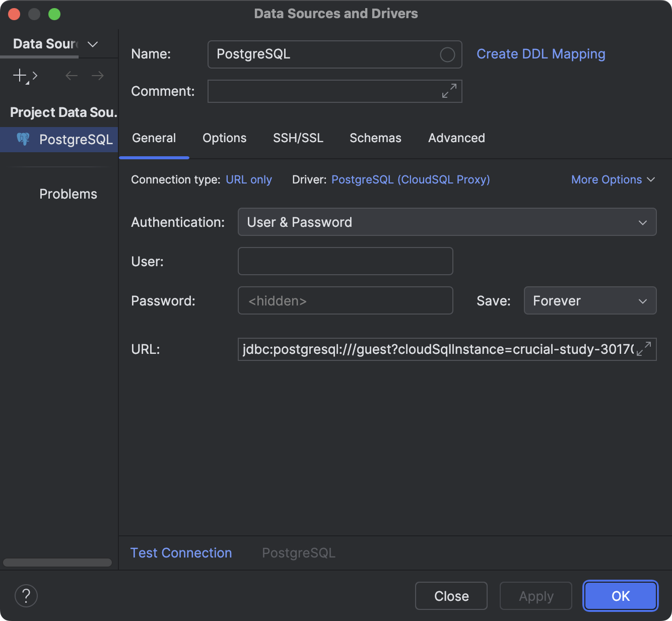This screenshot has height=621, width=672.
Task: Expand the Comment field with its expand icon
Action: [449, 91]
